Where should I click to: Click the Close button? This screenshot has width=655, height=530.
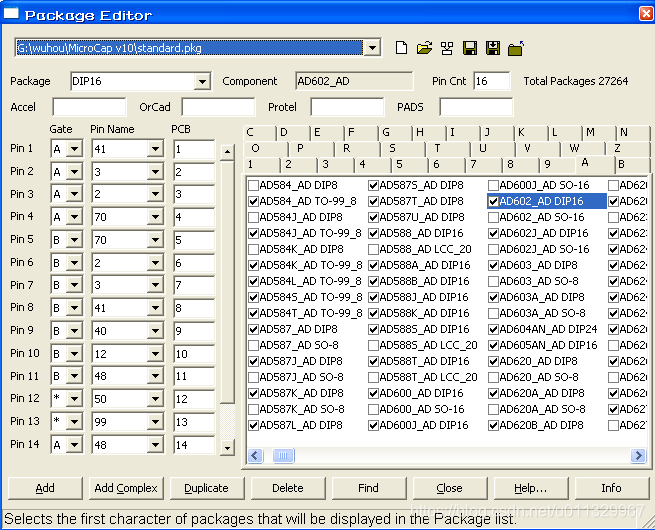(x=449, y=488)
